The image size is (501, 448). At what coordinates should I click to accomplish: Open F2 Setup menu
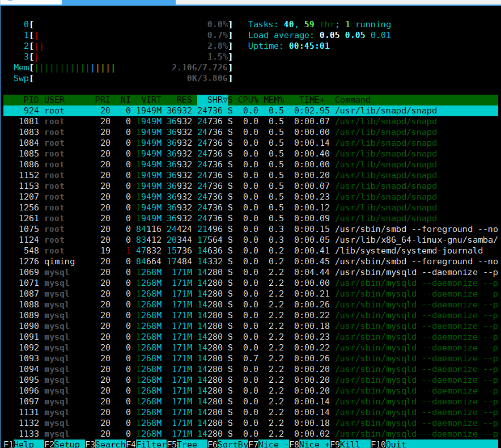64,444
